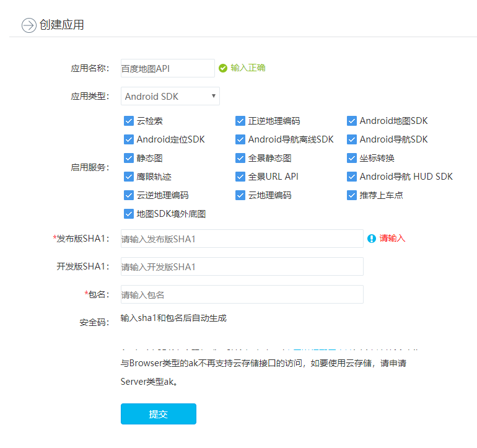Toggle the 鹰眼轨迹 checkbox
The image size is (477, 448).
(x=129, y=177)
